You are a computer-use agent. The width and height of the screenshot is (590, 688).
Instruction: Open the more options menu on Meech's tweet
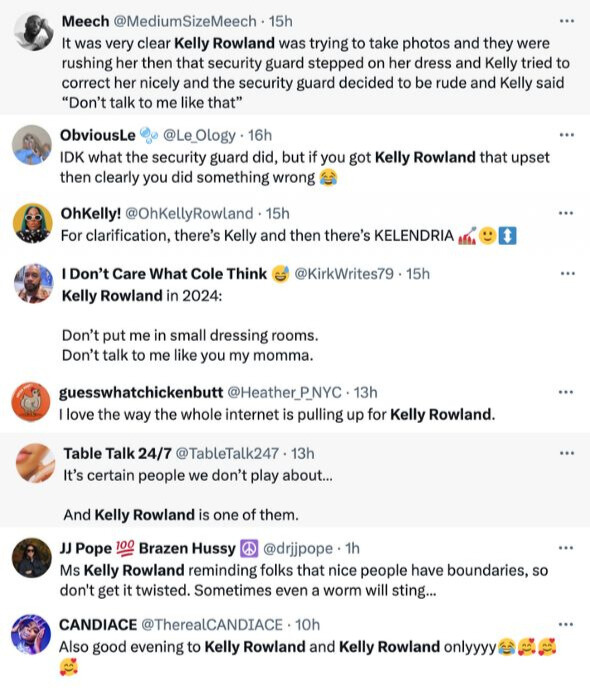[567, 21]
